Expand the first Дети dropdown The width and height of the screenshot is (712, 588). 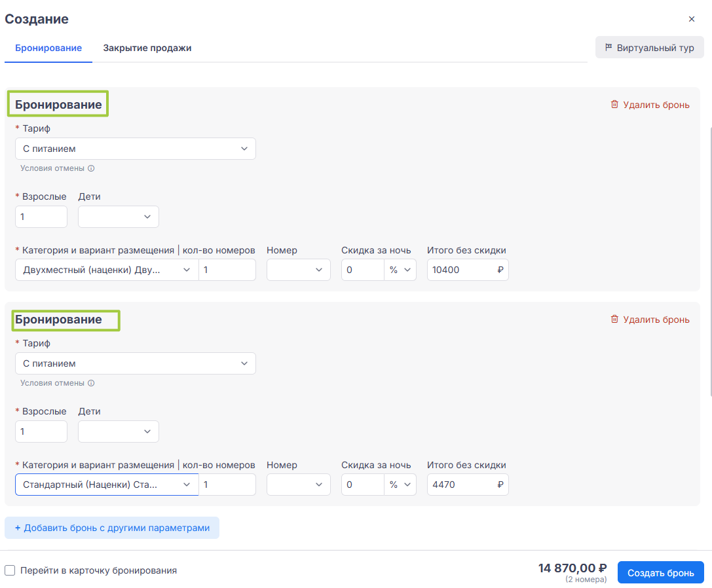119,217
